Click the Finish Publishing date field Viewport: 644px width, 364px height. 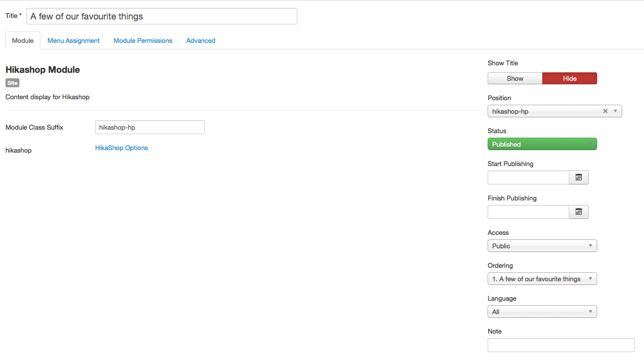point(528,212)
